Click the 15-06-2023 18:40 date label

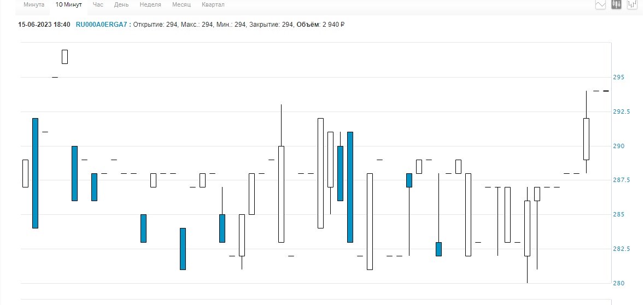pos(44,25)
